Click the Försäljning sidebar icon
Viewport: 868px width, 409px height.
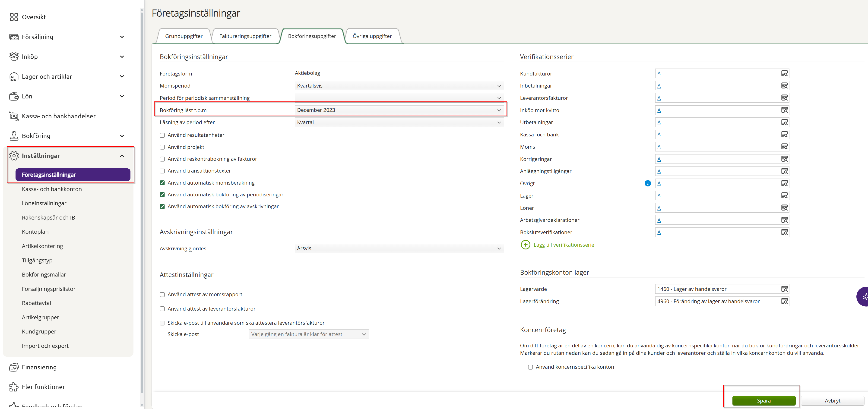click(x=14, y=37)
